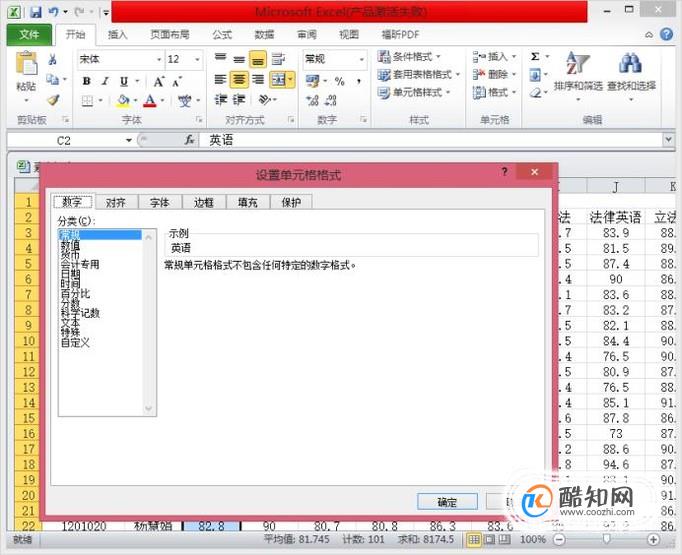The image size is (682, 555).
Task: Switch to the 公式 ribbon tab
Action: click(222, 34)
